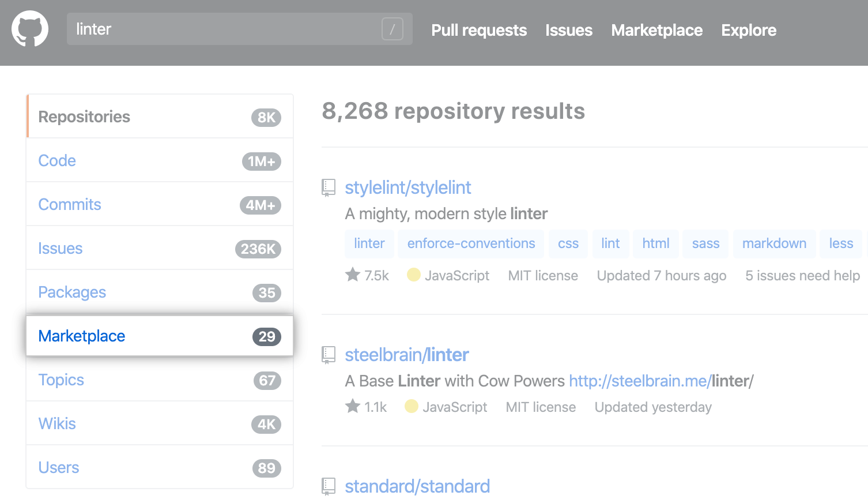This screenshot has height=503, width=868.
Task: Click the GitHub Octocat logo
Action: click(x=30, y=29)
